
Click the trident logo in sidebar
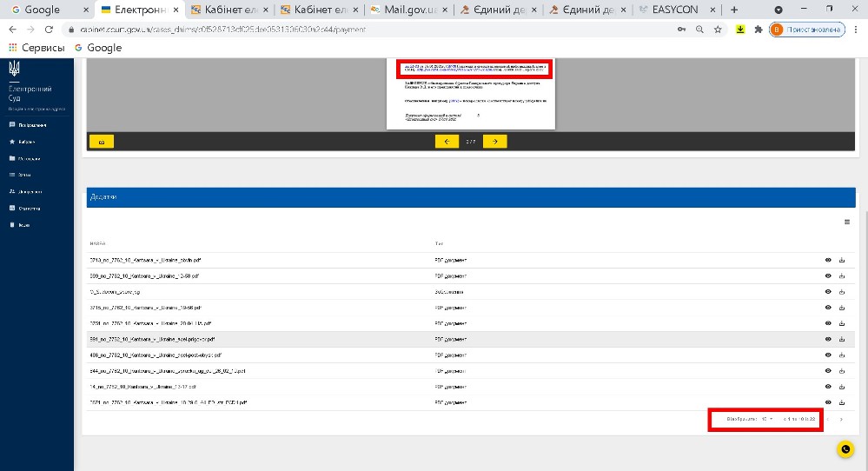(15, 69)
